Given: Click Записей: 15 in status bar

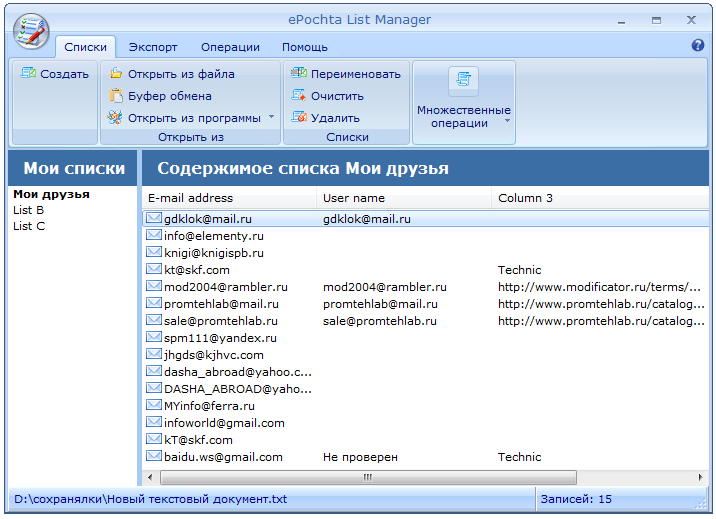Looking at the screenshot, I should (576, 499).
